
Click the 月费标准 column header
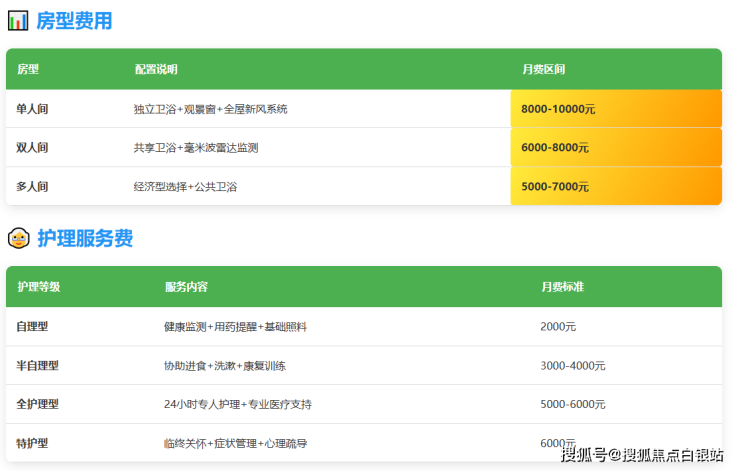point(562,287)
